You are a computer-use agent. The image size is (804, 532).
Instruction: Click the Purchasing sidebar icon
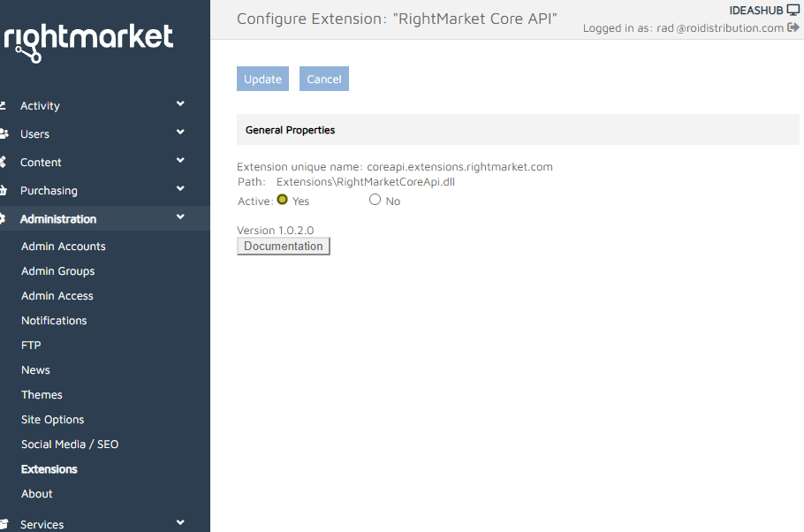tap(7, 190)
